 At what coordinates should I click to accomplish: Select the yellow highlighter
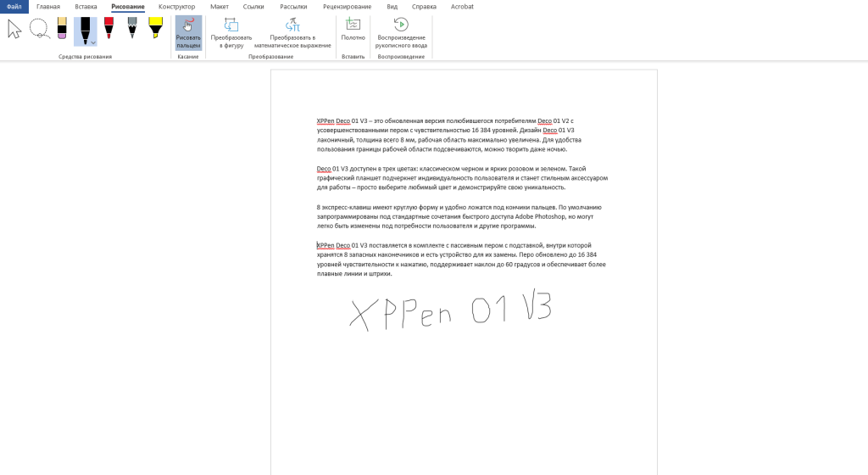click(x=156, y=29)
